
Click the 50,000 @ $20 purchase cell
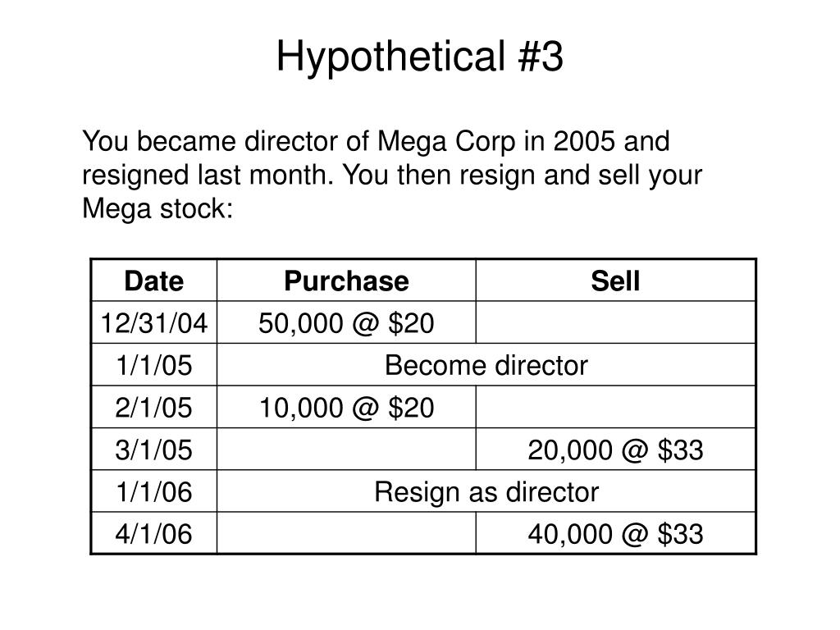tap(346, 322)
